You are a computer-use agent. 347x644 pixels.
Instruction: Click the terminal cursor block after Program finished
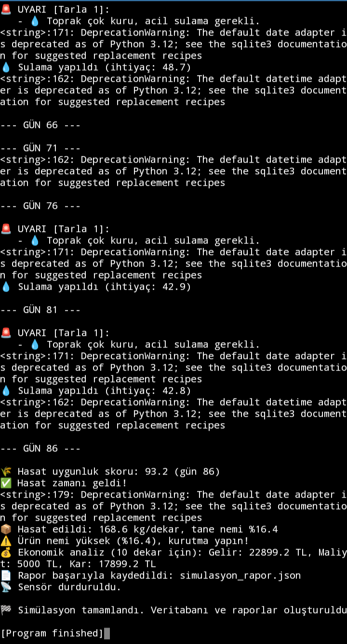107,633
